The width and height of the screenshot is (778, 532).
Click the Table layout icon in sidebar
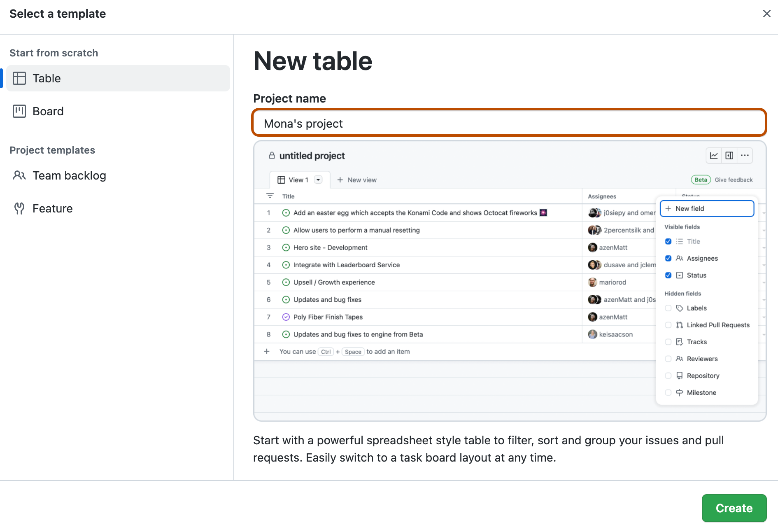[x=19, y=78]
